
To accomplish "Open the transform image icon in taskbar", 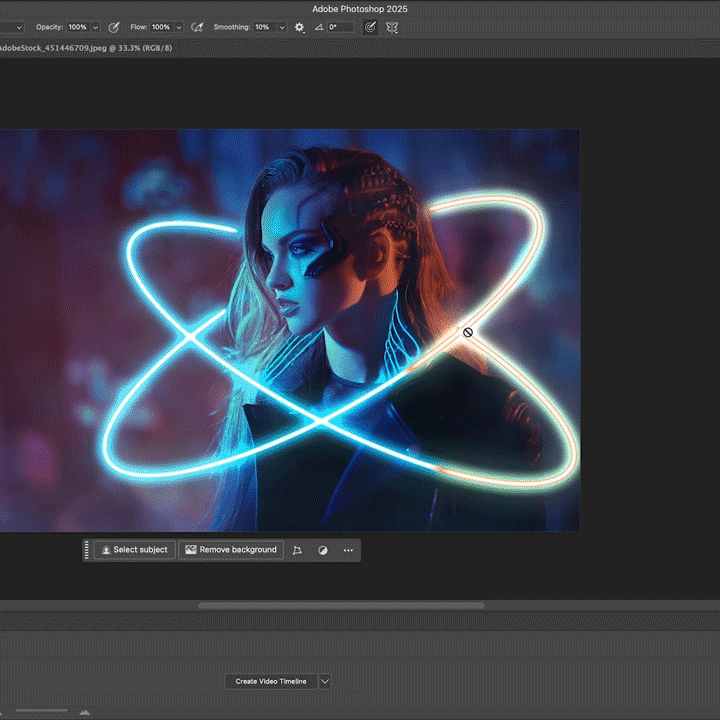I will [x=297, y=550].
